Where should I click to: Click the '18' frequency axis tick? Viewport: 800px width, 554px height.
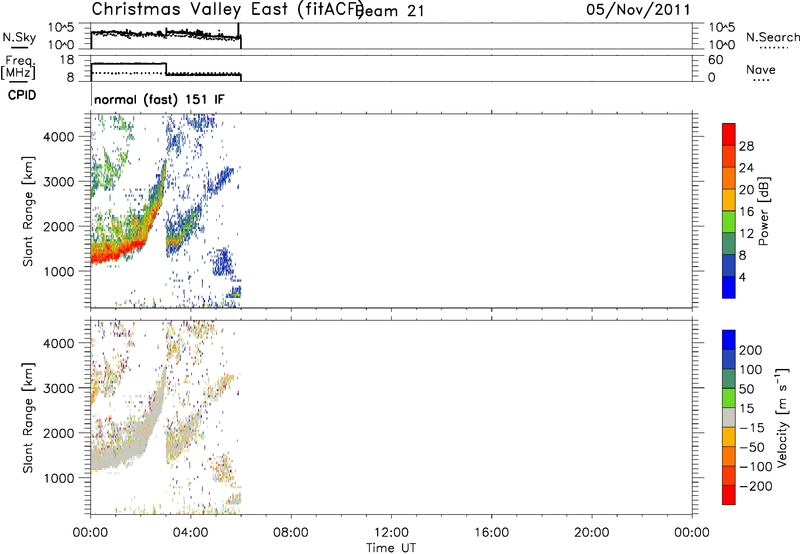coord(67,60)
